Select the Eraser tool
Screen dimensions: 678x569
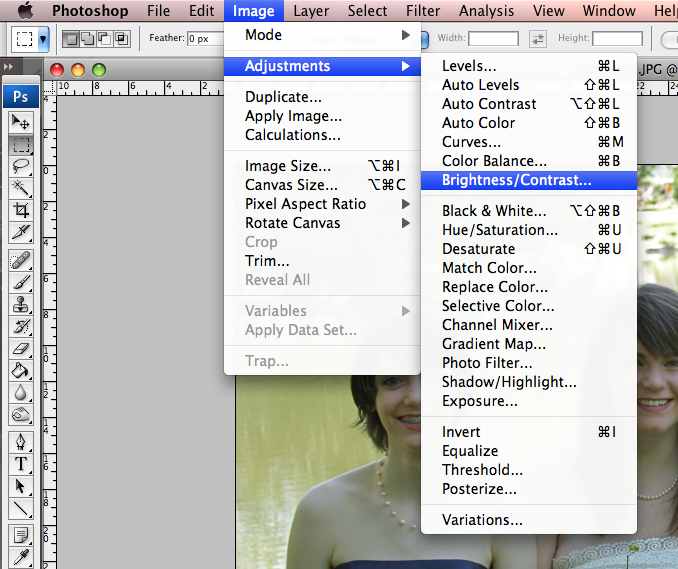tap(20, 349)
